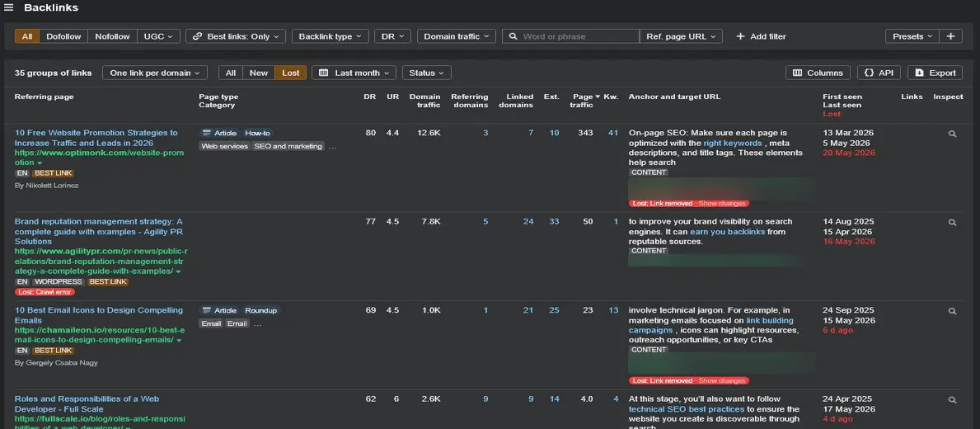Open Backlink type filter dropdown
Image resolution: width=980 pixels, height=429 pixels.
point(330,36)
